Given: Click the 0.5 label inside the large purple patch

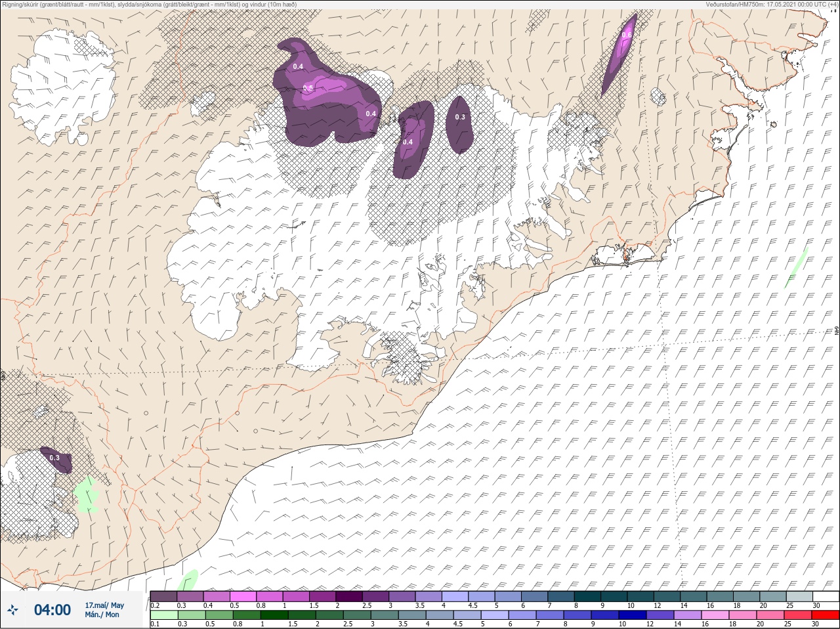Looking at the screenshot, I should point(308,89).
